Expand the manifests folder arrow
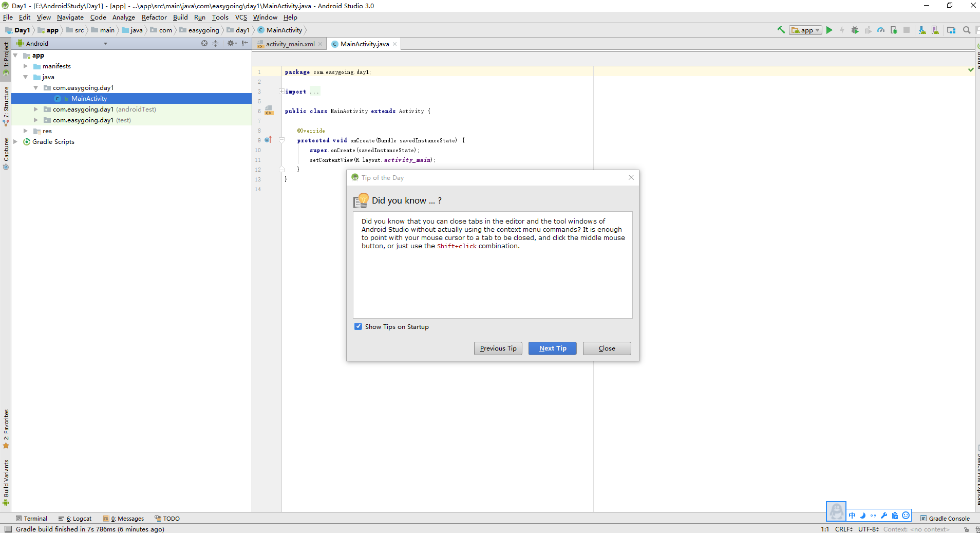Image resolution: width=980 pixels, height=533 pixels. [x=25, y=66]
